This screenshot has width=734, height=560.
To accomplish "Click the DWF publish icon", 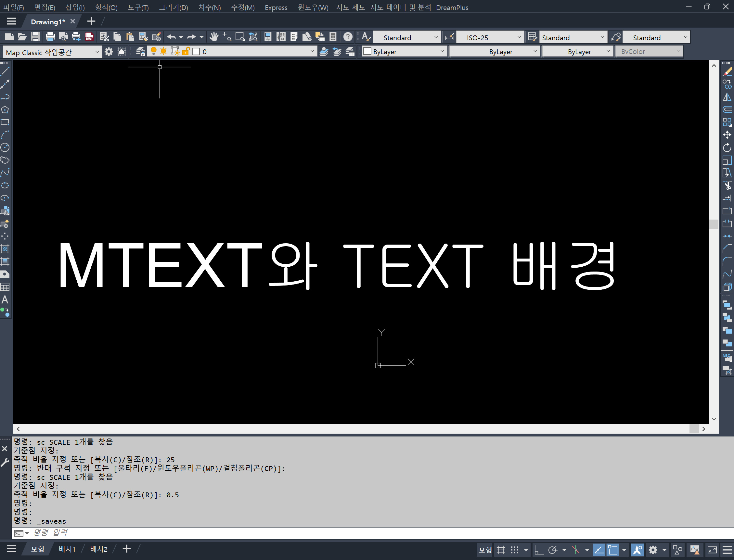I will point(89,37).
